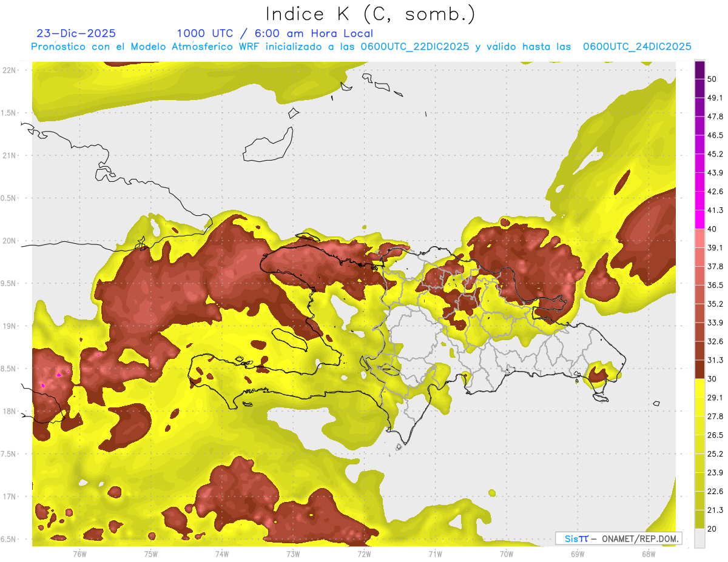Viewport: 728px width, 562px height.
Task: Select the date text '23-Dic-2025'
Action: pyautogui.click(x=76, y=33)
